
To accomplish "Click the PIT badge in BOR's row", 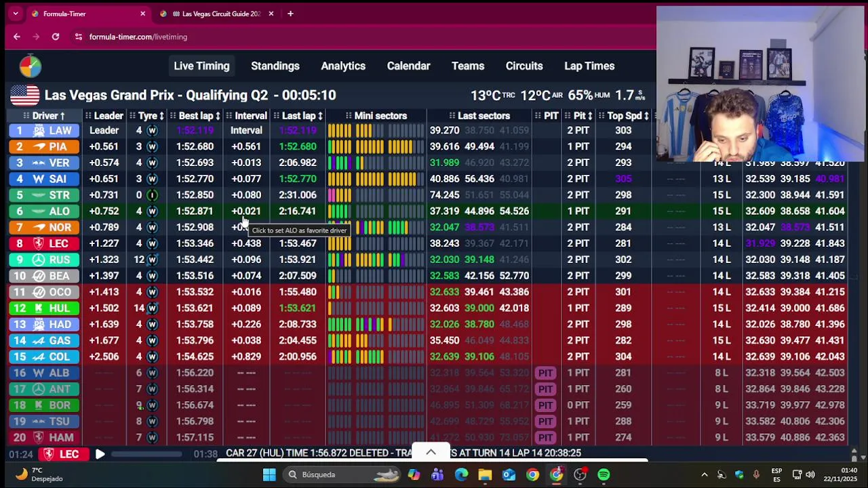I will [x=546, y=405].
